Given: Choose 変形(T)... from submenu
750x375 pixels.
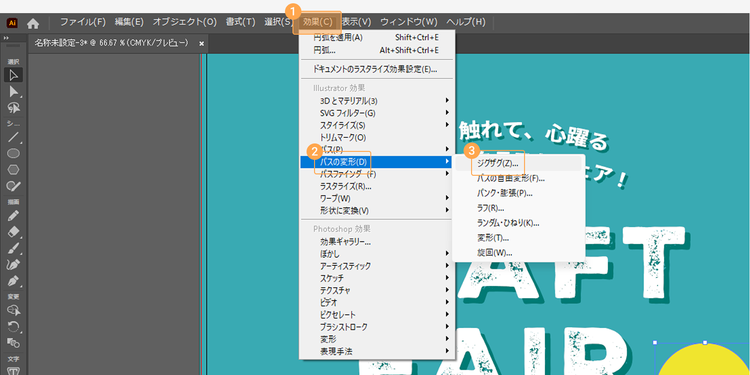Looking at the screenshot, I should click(518, 238).
